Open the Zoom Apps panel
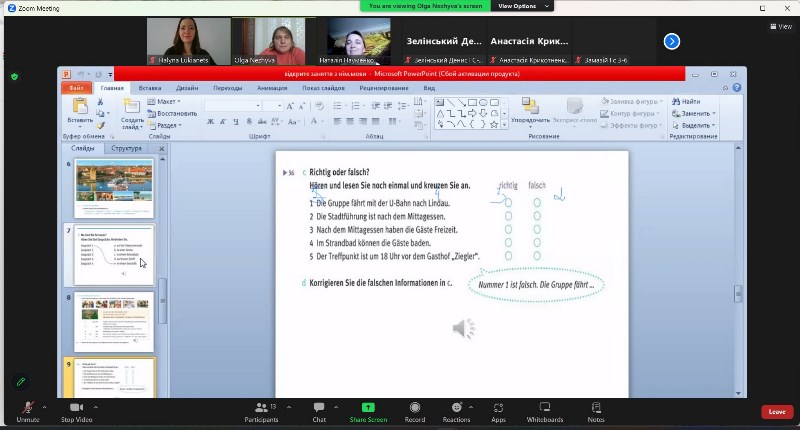 pyautogui.click(x=498, y=409)
